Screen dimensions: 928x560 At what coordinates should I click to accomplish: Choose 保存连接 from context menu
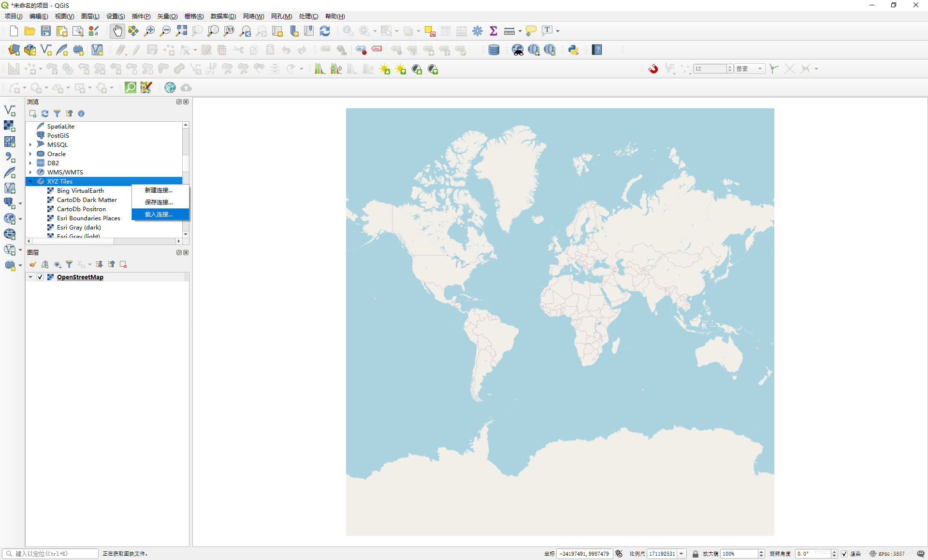pos(160,202)
